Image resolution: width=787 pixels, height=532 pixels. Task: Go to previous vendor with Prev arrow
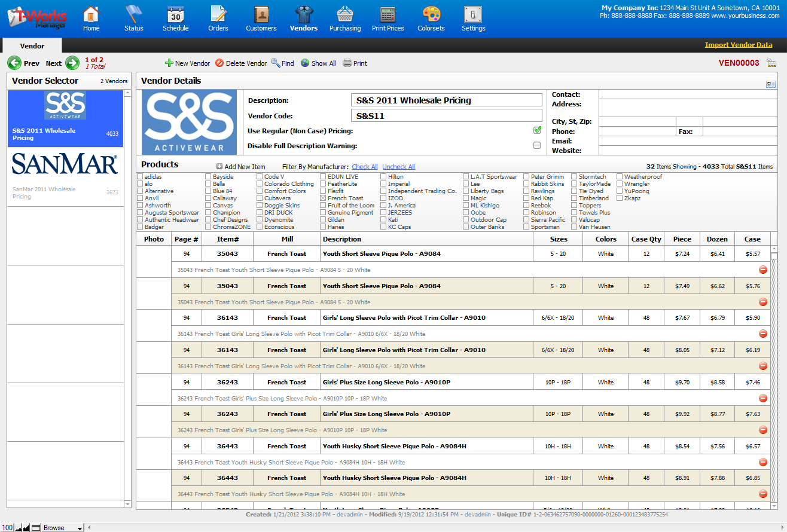pyautogui.click(x=14, y=63)
